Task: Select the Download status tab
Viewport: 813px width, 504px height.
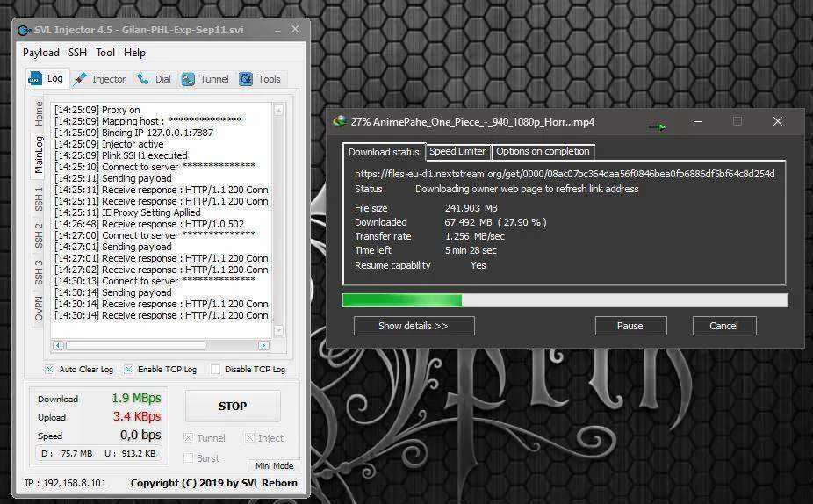Action: tap(384, 152)
